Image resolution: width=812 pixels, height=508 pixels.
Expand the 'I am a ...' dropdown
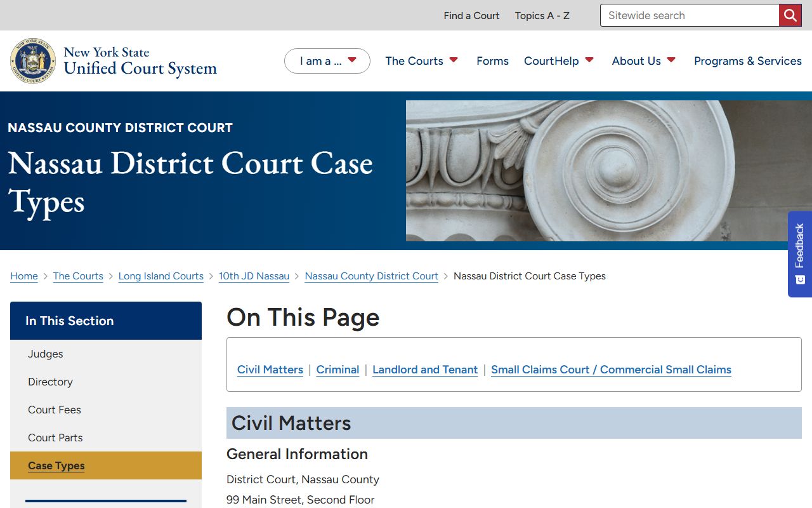tap(327, 61)
